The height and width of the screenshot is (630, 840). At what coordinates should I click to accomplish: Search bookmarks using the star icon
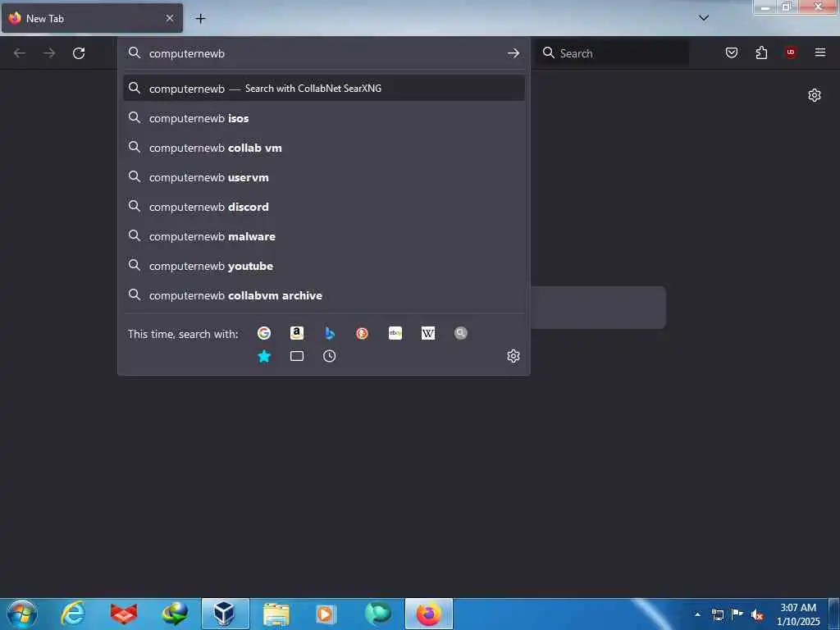(264, 356)
